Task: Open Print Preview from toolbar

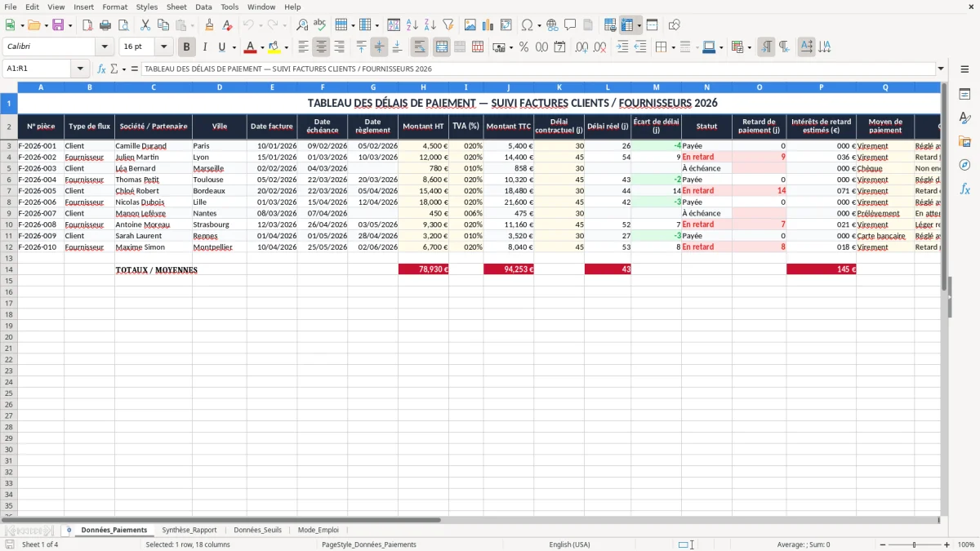Action: pyautogui.click(x=122, y=25)
